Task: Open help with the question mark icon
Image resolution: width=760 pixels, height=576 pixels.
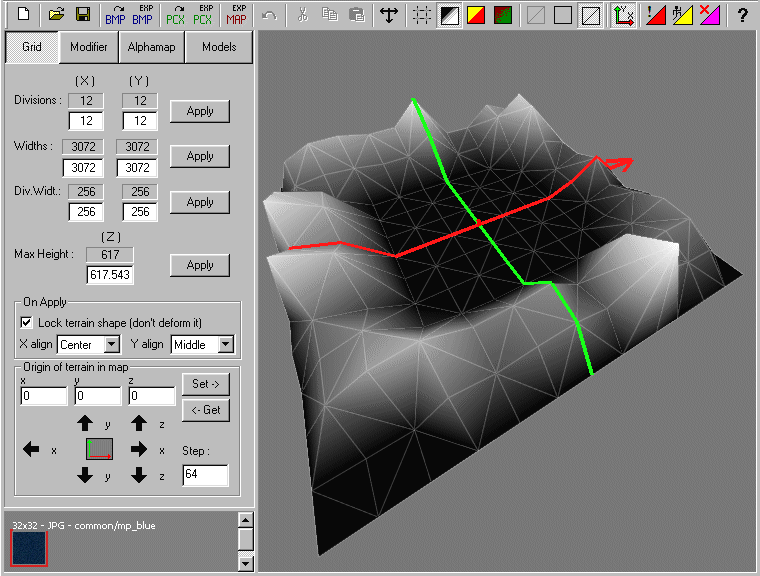Action: pos(742,15)
